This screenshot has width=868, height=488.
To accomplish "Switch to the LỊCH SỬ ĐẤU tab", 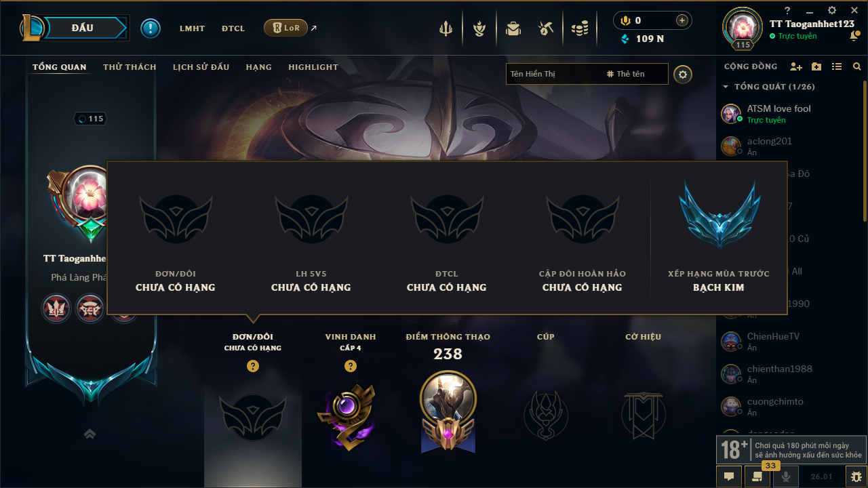I will [x=201, y=67].
